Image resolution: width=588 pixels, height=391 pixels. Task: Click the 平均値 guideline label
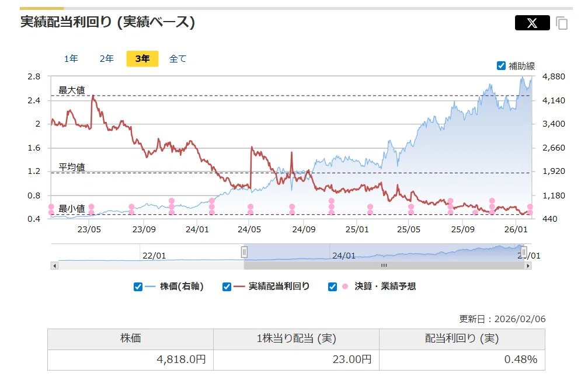(72, 167)
